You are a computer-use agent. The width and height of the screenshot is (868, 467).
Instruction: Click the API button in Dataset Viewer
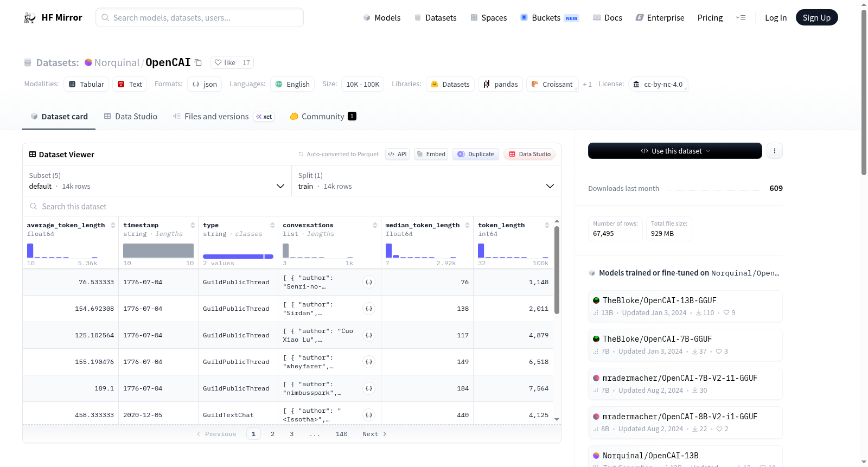pos(397,154)
